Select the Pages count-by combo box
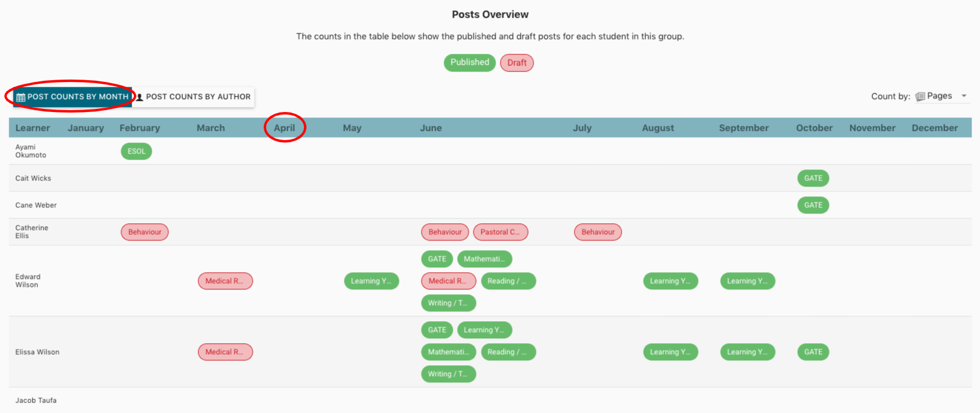 pos(940,96)
